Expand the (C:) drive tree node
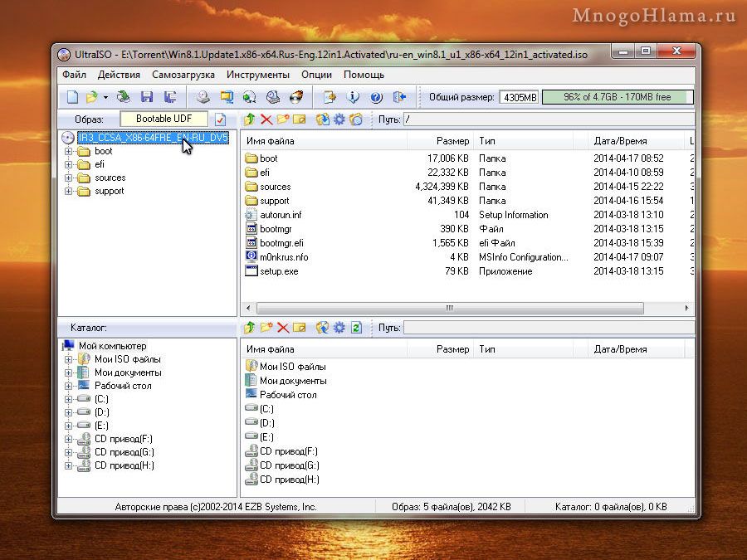Viewport: 747px width, 560px height. coord(69,399)
